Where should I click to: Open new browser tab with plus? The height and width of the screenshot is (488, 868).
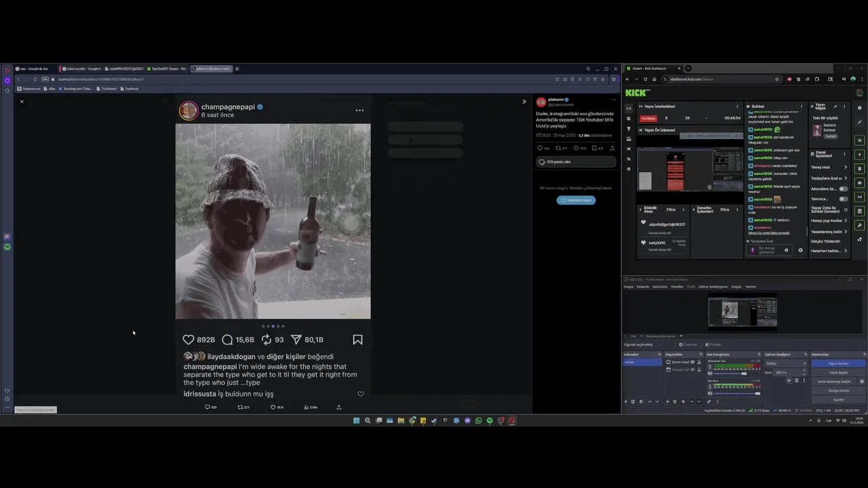tap(237, 68)
